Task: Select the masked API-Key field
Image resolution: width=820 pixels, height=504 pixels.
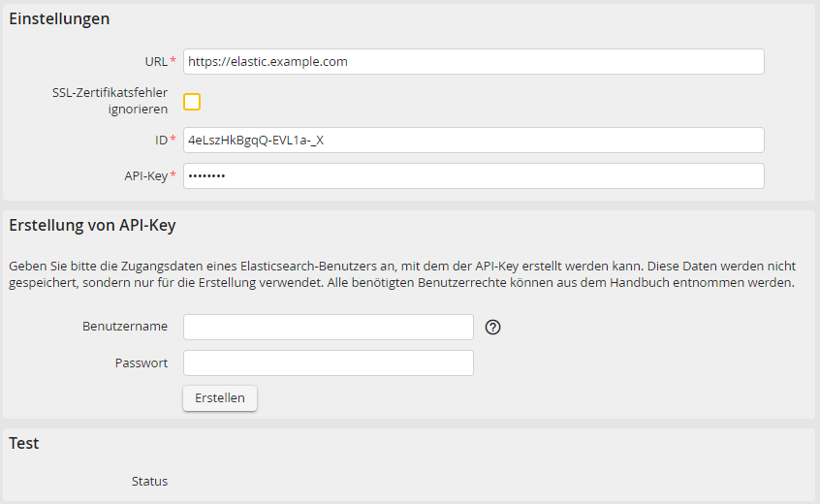Action: pyautogui.click(x=473, y=175)
